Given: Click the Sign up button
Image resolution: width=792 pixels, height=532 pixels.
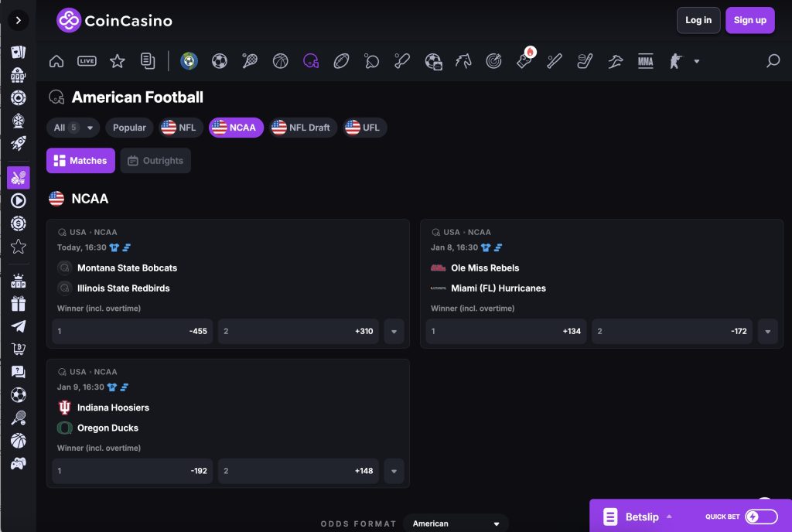Looking at the screenshot, I should click(x=749, y=20).
